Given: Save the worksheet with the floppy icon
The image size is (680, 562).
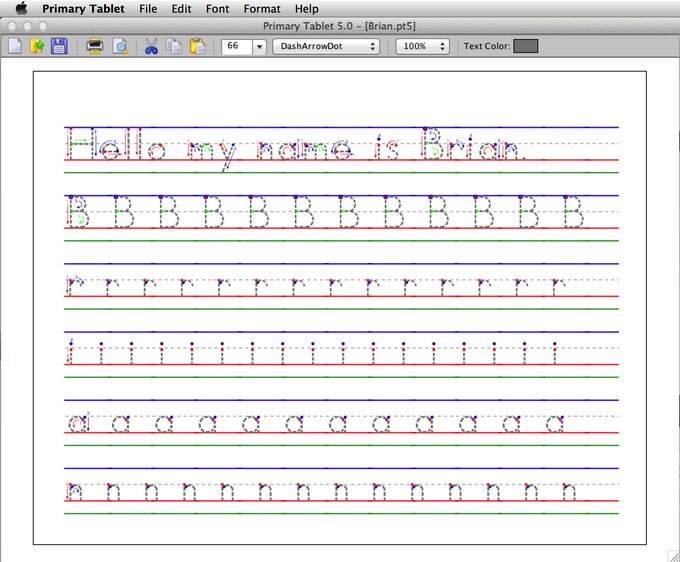Looking at the screenshot, I should (x=59, y=46).
